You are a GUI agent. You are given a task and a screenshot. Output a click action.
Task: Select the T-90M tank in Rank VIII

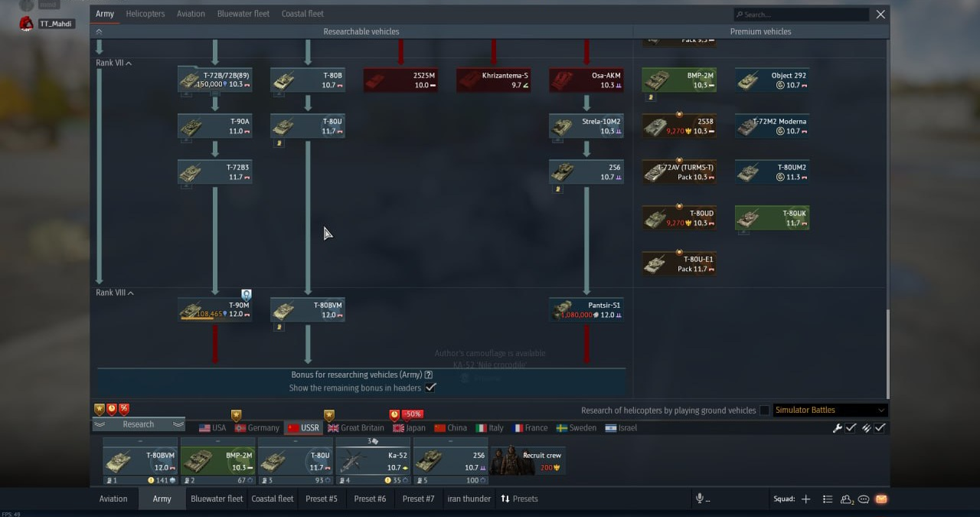215,309
